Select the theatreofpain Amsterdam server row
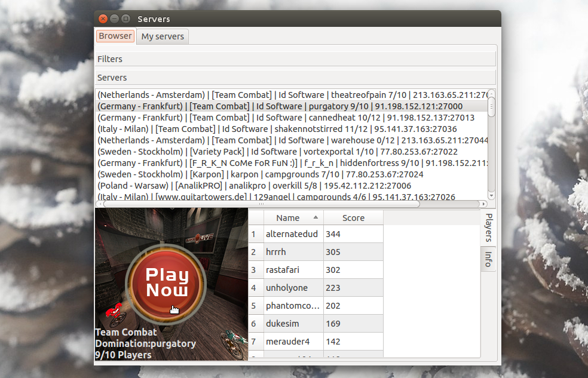 pos(292,95)
